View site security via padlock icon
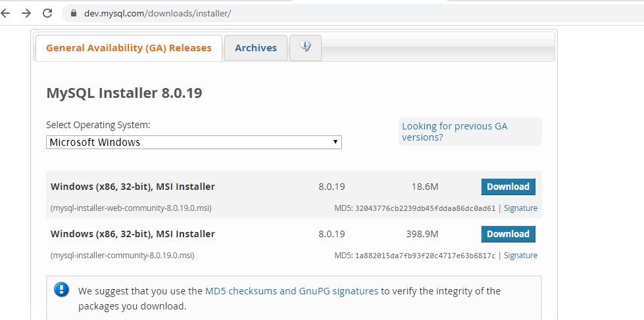This screenshot has height=320, width=644. (74, 13)
